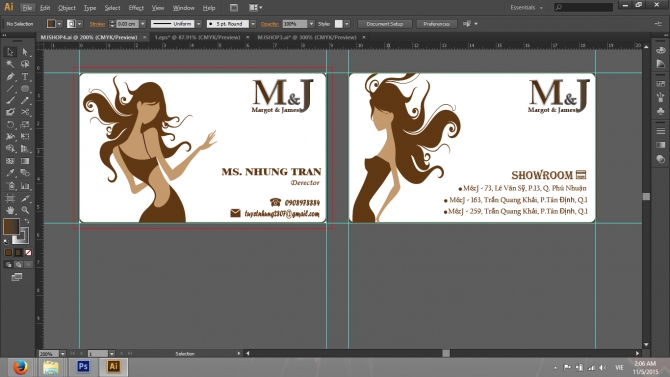
Task: Expand the opacity 100% dropdown arrow
Action: [x=311, y=24]
